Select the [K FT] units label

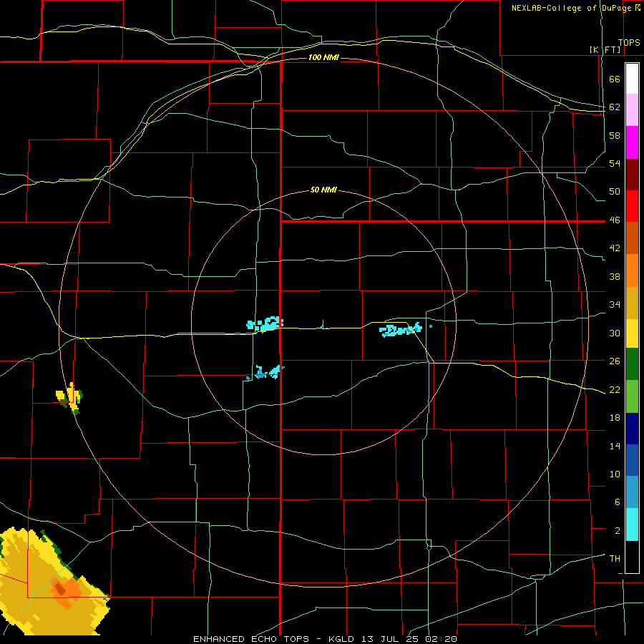pyautogui.click(x=605, y=49)
